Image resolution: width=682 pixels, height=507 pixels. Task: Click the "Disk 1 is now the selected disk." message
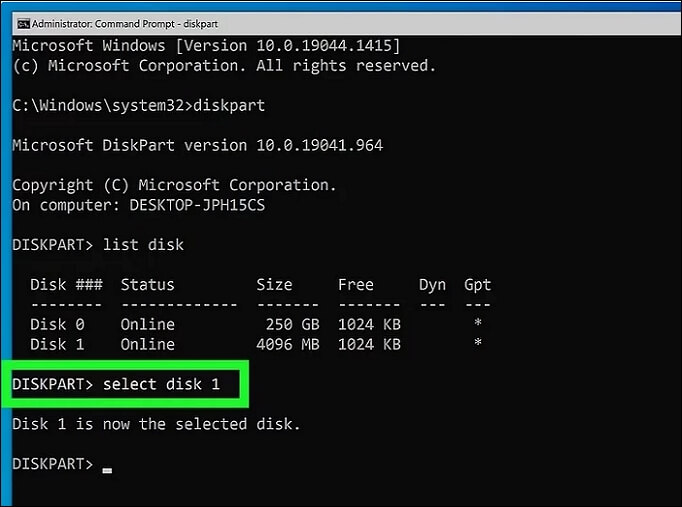[x=156, y=425]
